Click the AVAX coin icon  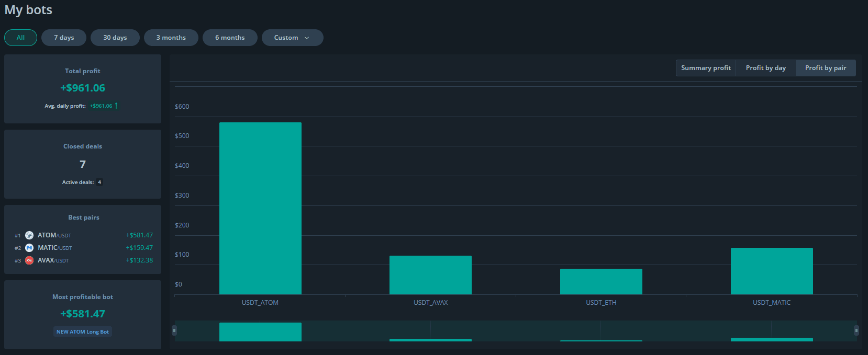click(29, 260)
